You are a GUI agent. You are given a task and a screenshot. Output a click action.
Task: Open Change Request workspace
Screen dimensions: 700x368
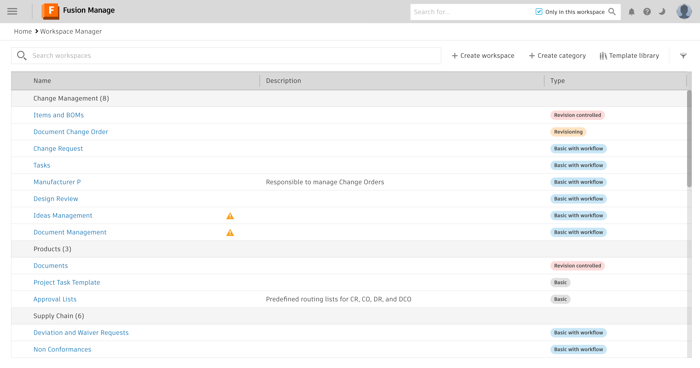[58, 149]
